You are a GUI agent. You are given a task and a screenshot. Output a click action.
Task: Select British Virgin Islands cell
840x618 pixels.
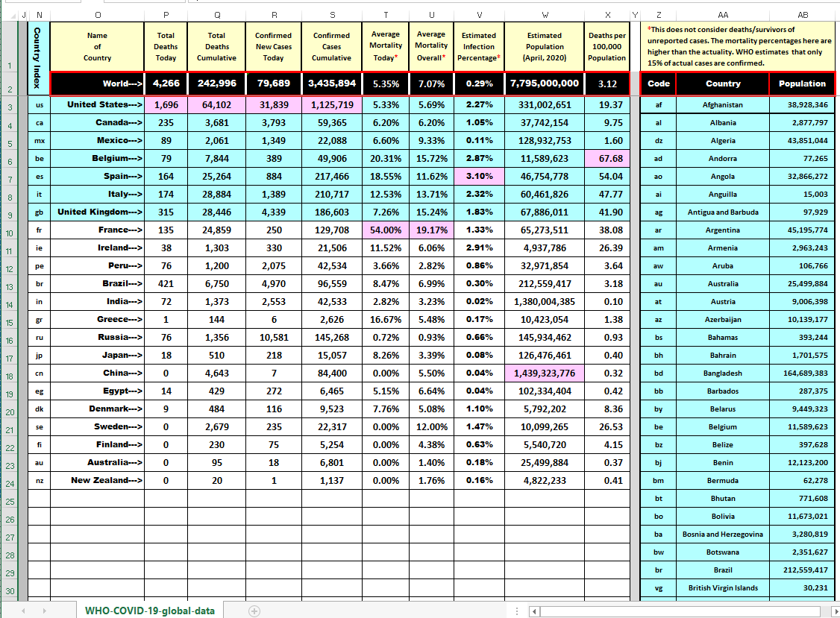point(723,588)
